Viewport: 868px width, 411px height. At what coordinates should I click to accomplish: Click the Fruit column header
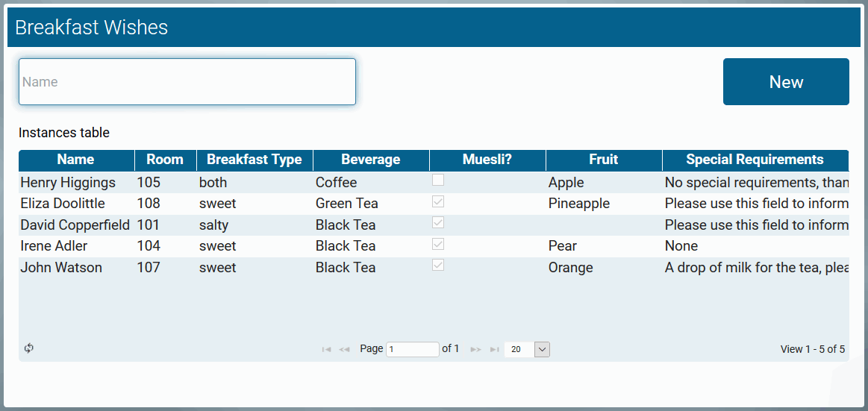(x=604, y=160)
